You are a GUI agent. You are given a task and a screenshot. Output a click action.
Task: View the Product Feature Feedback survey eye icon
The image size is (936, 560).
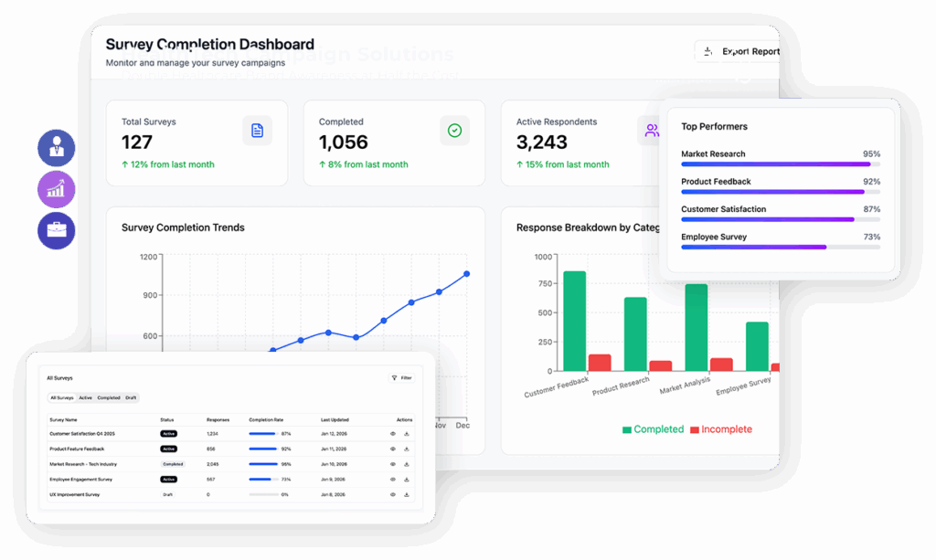pyautogui.click(x=393, y=449)
